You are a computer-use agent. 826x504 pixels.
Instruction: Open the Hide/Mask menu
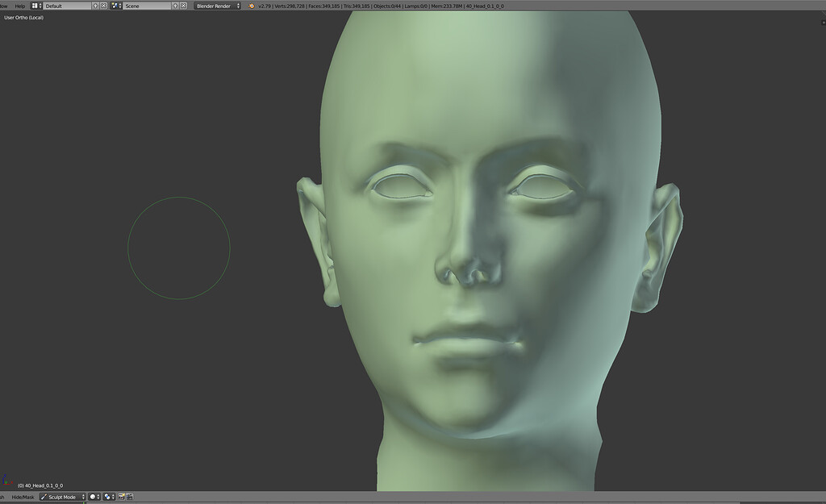[23, 496]
